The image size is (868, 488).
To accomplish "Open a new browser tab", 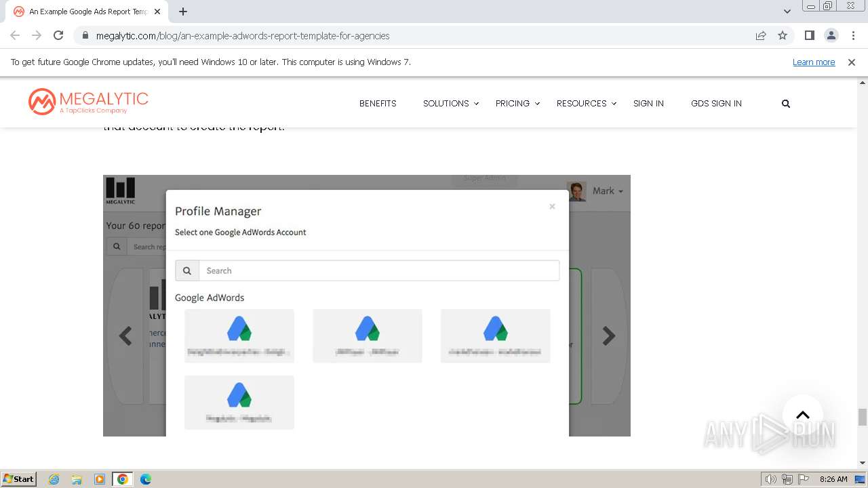I will click(183, 12).
